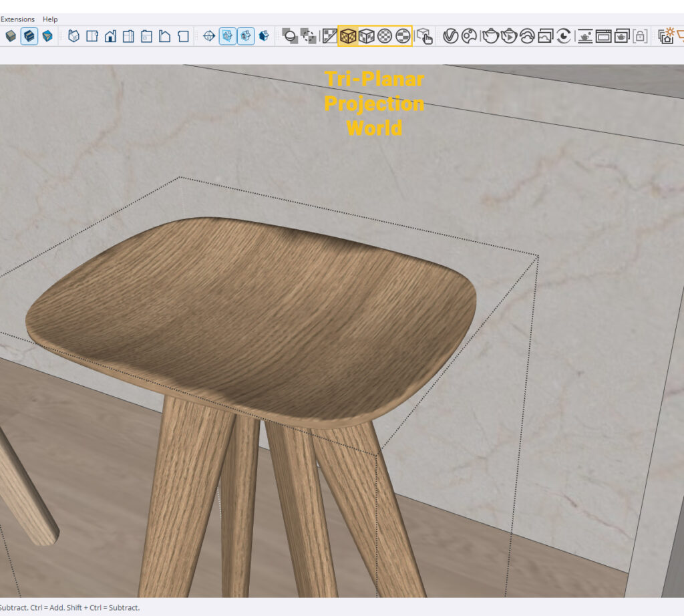The image size is (684, 616).
Task: Toggle Display Section Planes
Action: [x=228, y=36]
